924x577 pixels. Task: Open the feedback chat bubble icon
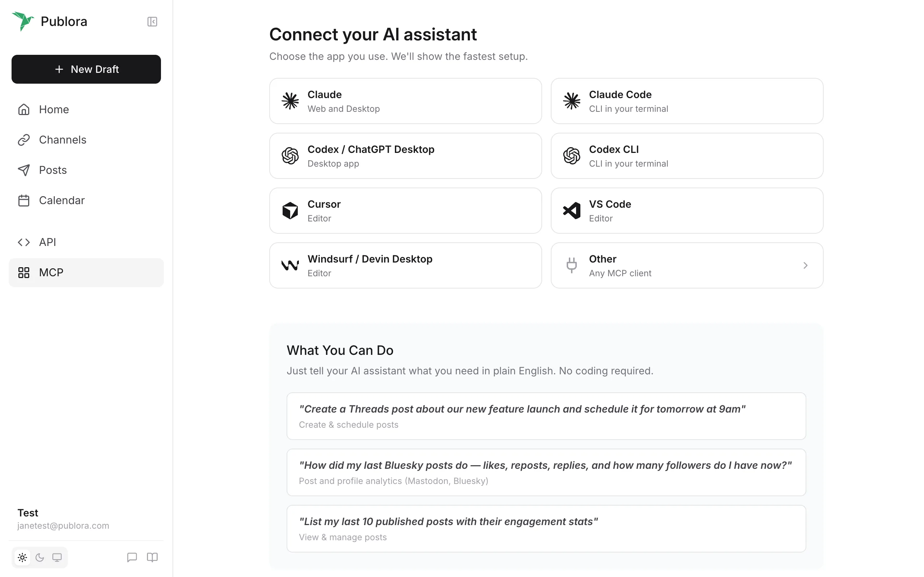tap(132, 557)
